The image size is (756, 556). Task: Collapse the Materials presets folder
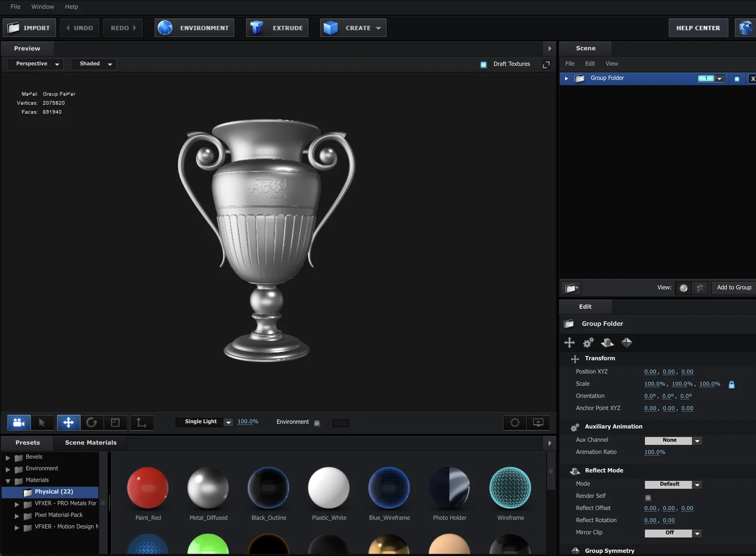click(8, 481)
